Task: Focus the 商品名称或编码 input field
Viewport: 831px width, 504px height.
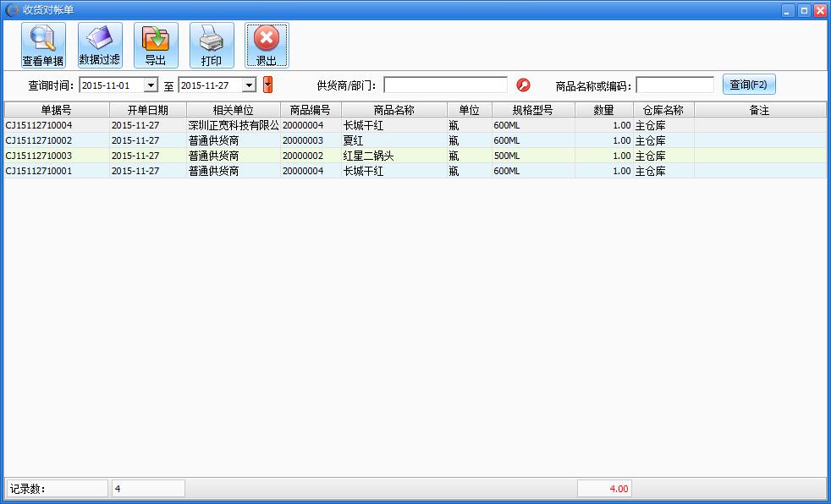Action: pos(674,85)
